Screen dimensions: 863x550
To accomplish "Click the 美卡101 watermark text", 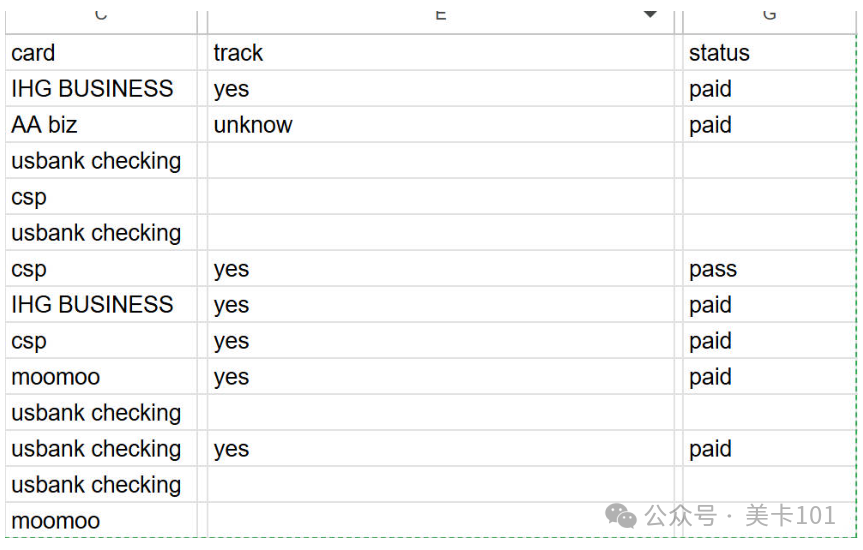I will [790, 516].
